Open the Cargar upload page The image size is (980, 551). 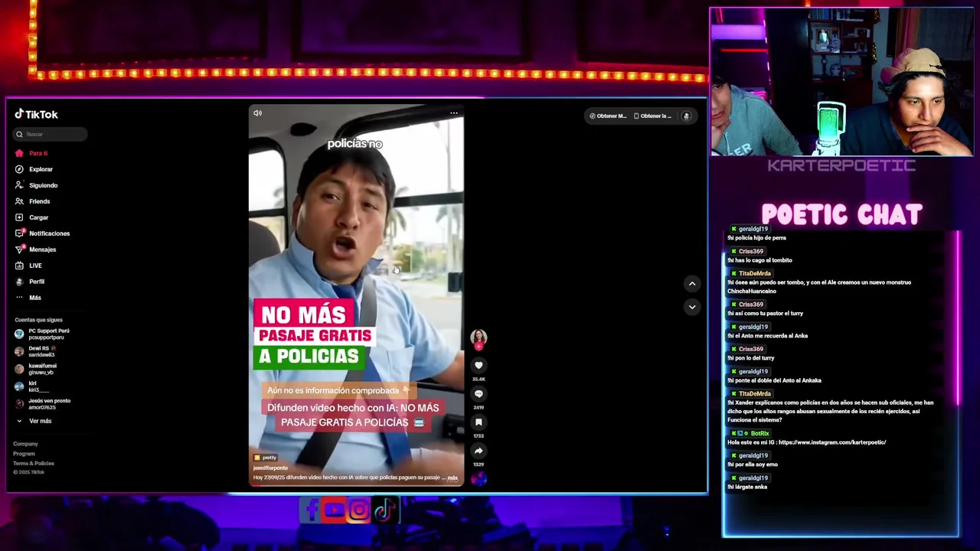click(x=38, y=217)
